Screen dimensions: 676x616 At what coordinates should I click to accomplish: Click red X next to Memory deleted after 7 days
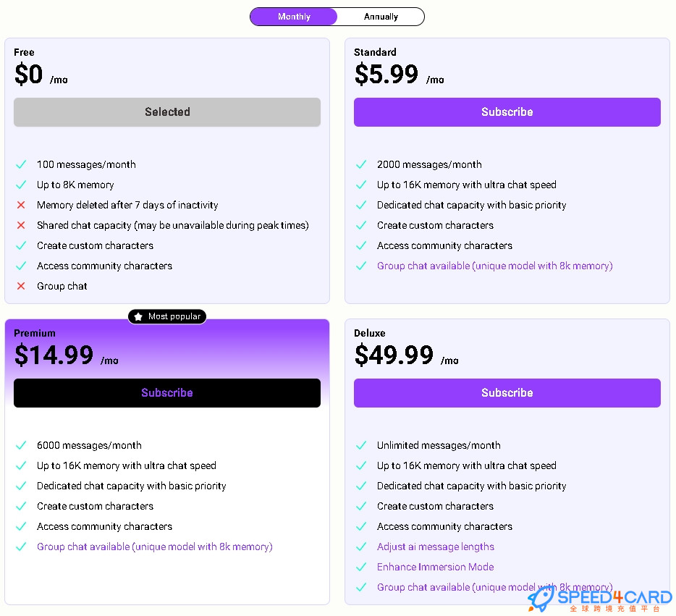point(21,205)
